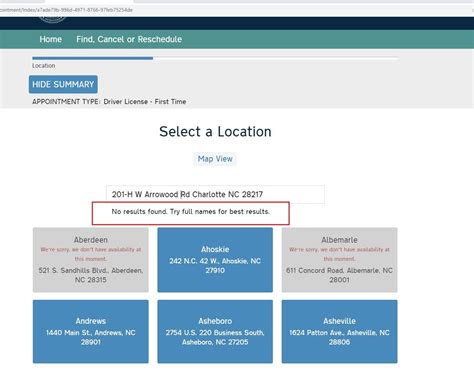Select the Ahoskie location card
474x370 pixels.
215,260
